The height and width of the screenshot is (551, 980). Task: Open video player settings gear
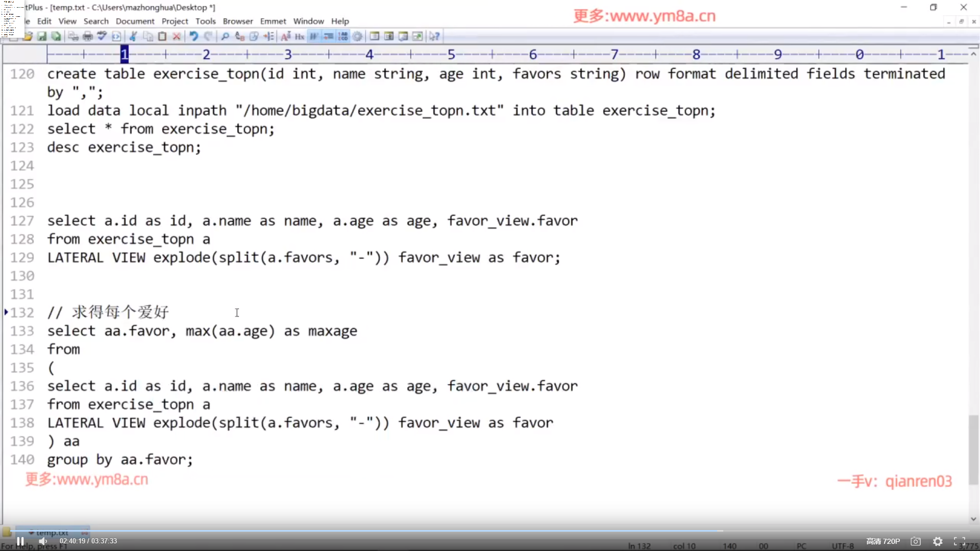938,541
